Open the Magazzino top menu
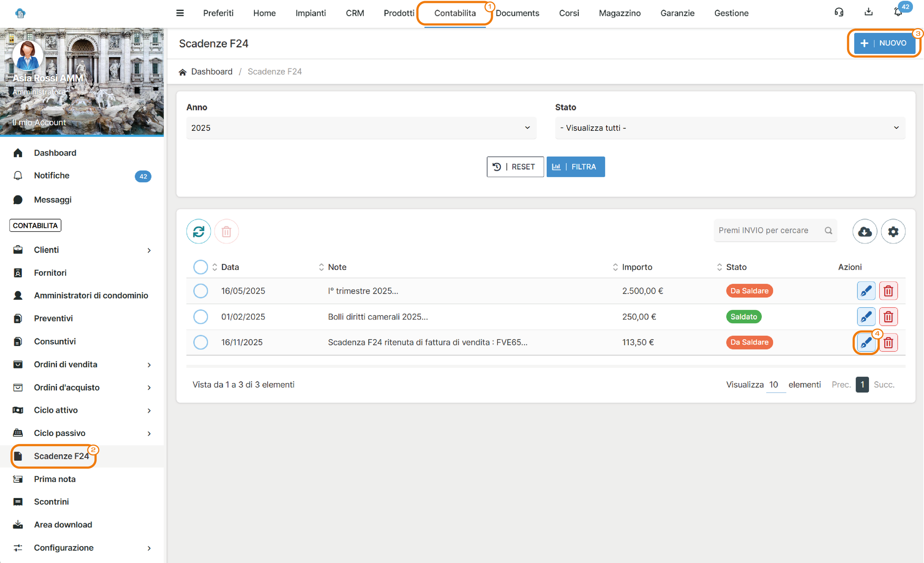 coord(619,13)
